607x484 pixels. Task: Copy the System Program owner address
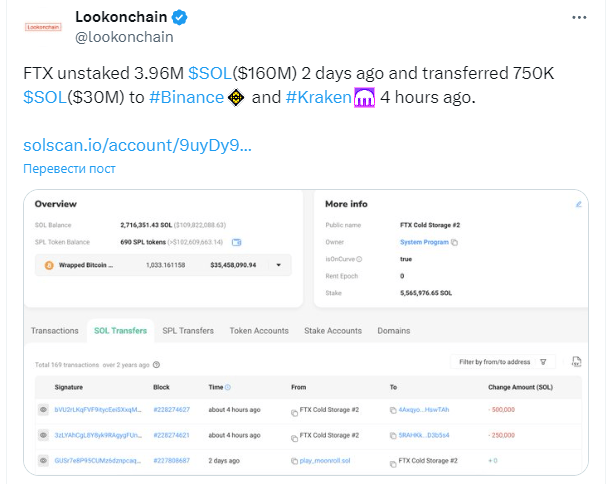pos(455,243)
